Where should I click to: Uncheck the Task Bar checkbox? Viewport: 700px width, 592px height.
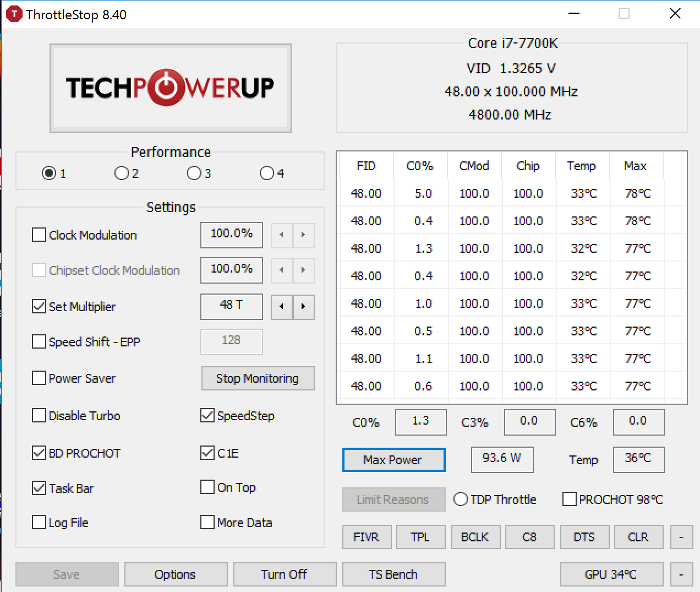39,488
